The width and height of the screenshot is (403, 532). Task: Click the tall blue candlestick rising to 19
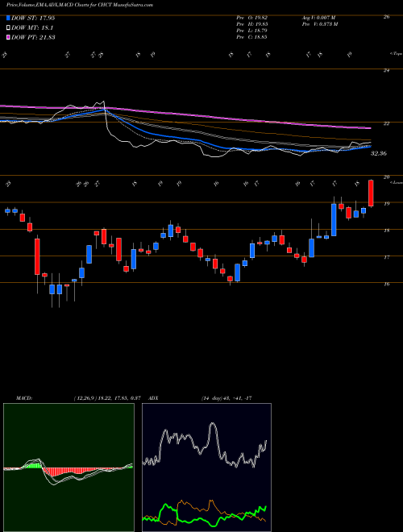(x=334, y=220)
